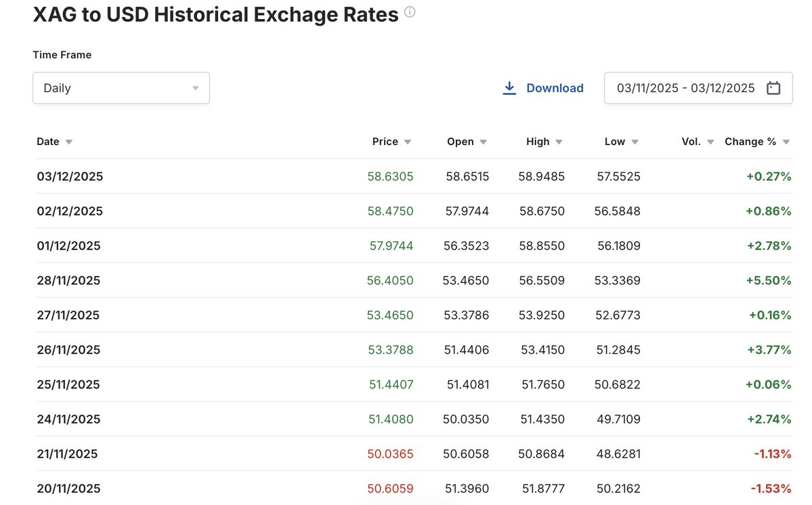The image size is (812, 505).
Task: Select the date 27/11/2025
Action: (68, 315)
